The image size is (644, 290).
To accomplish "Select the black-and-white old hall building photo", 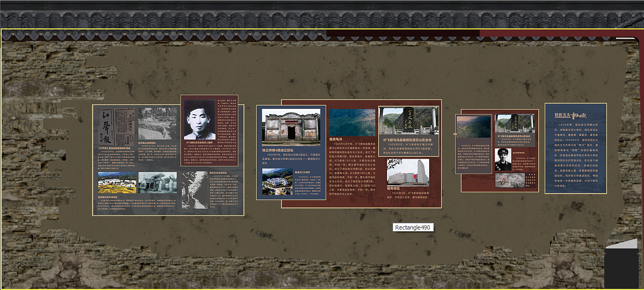I will (157, 182).
